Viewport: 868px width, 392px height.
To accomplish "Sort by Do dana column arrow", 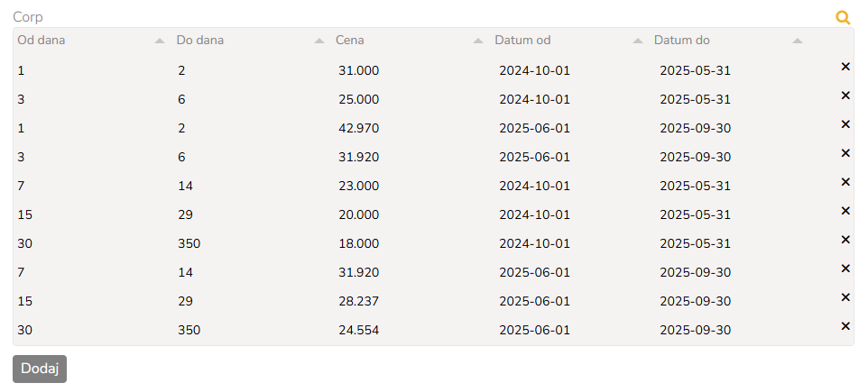I will (319, 41).
